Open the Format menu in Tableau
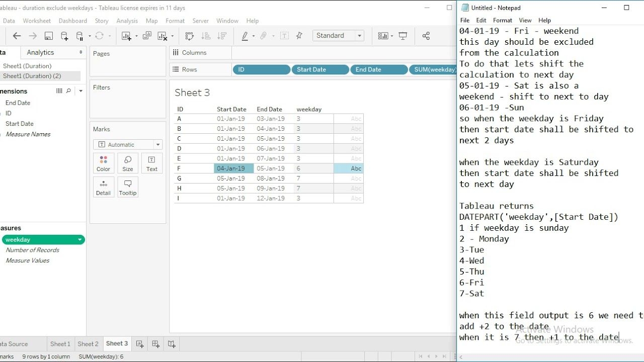This screenshot has height=362, width=644. pos(175,21)
